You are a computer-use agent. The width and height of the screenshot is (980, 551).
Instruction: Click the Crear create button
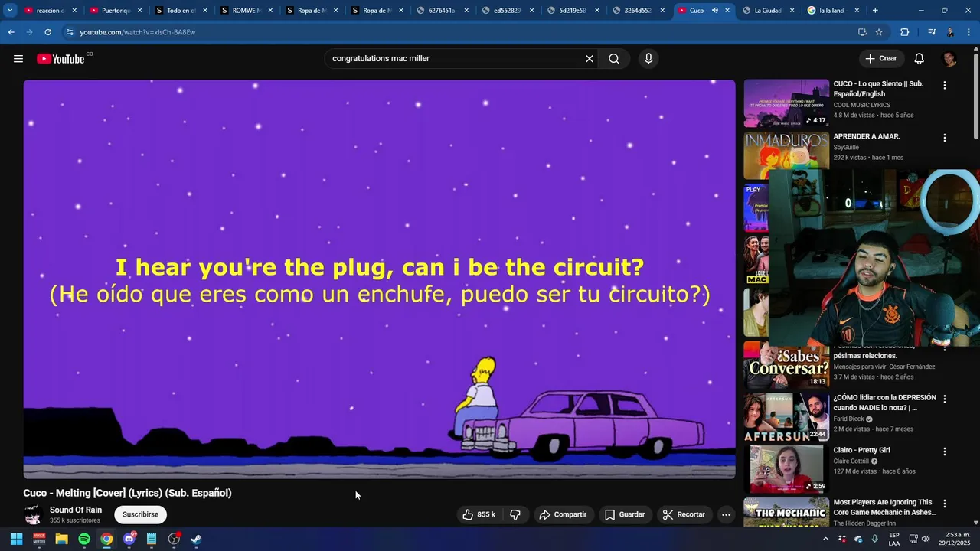click(x=881, y=59)
